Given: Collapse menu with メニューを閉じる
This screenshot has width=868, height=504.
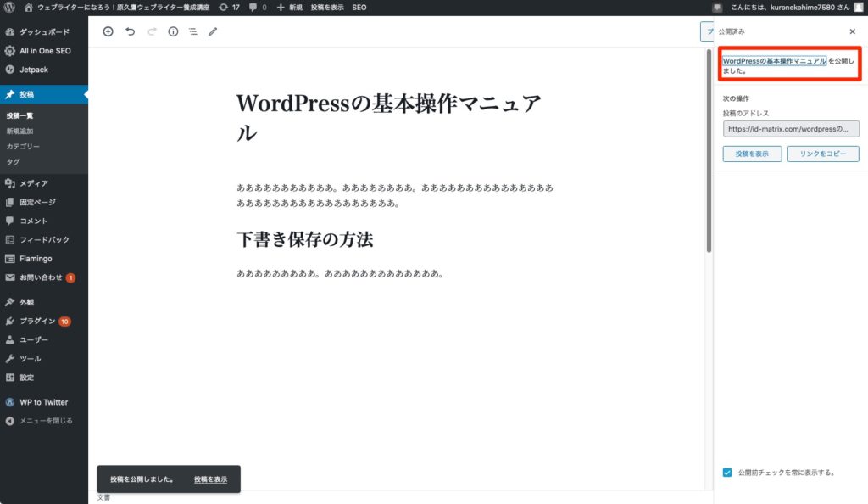Looking at the screenshot, I should [44, 421].
